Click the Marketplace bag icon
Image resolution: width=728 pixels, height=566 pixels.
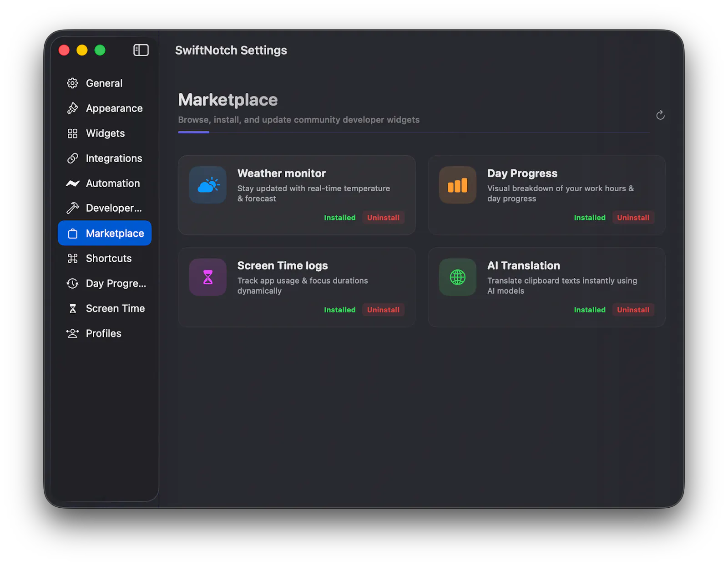click(x=72, y=234)
